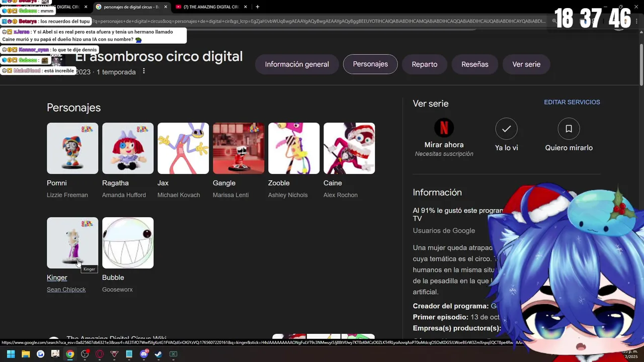Click the Gooseworx name under Bubble
The width and height of the screenshot is (644, 362).
[x=117, y=290]
